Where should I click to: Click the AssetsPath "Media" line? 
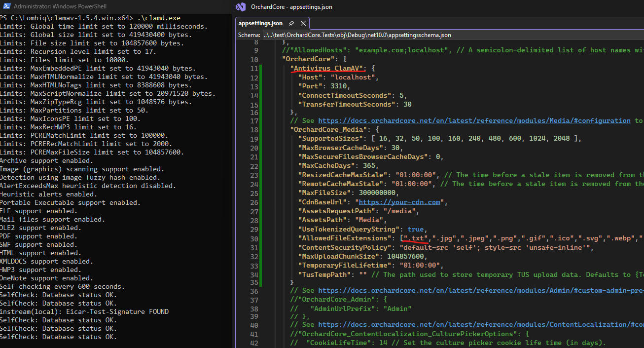click(342, 220)
